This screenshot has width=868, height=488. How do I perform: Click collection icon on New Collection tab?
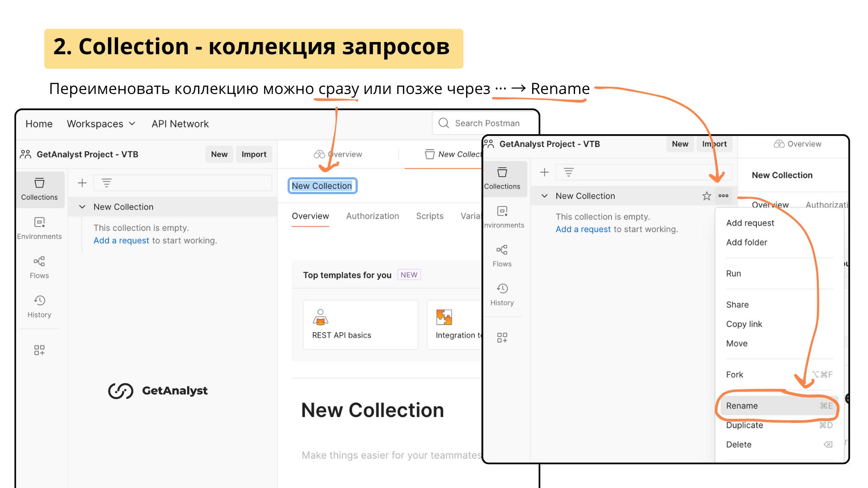[x=430, y=155]
